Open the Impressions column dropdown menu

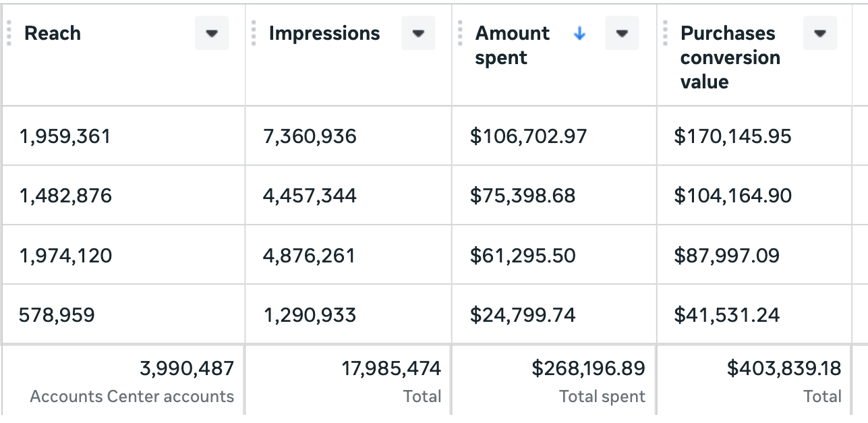418,34
